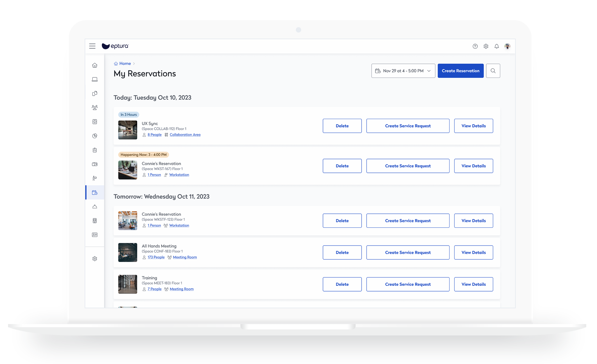Open the Collaboration Area link for UX Sync
This screenshot has height=364, width=597.
pos(185,135)
